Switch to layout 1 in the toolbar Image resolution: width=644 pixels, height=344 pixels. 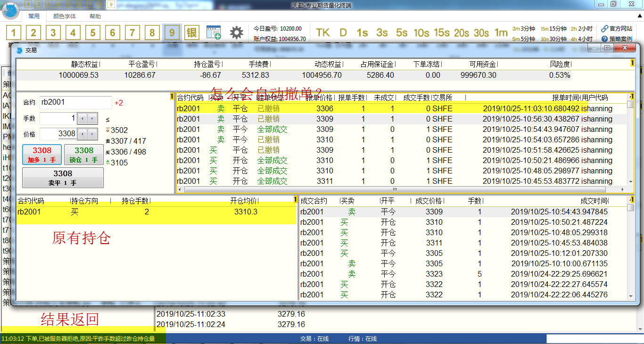coord(14,33)
